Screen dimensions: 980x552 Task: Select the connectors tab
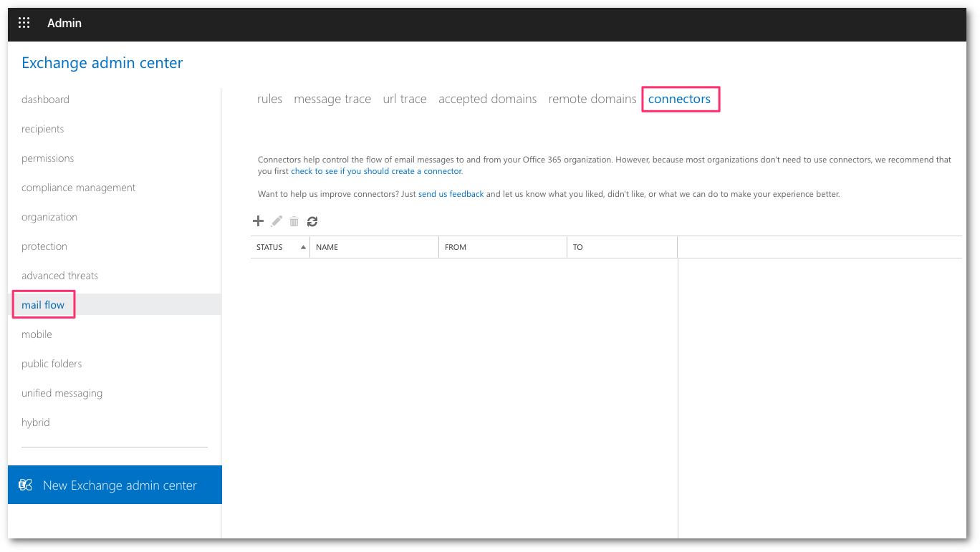coord(680,99)
